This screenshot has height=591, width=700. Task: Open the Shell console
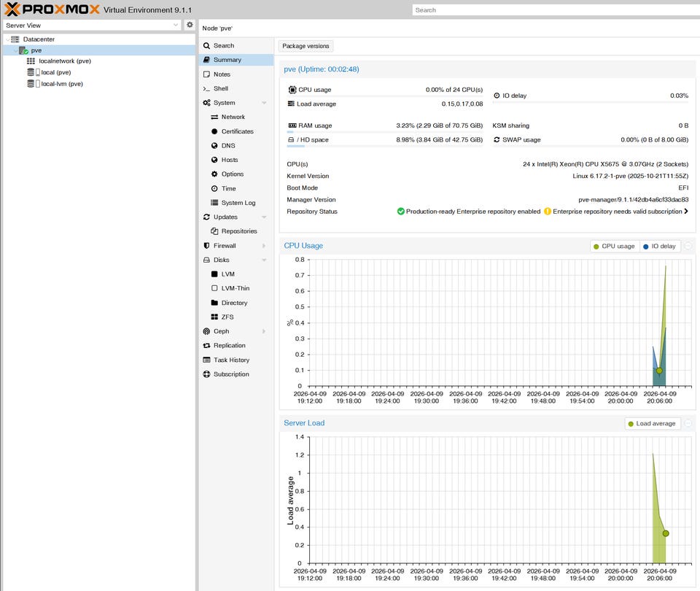tap(236, 88)
